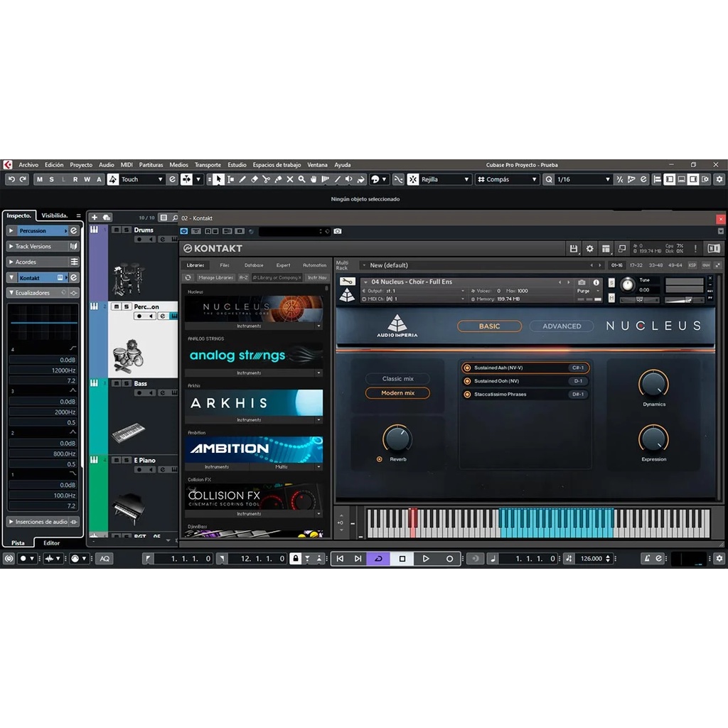Switch to the Kontakt Files tab
This screenshot has height=728, width=728.
tap(225, 265)
